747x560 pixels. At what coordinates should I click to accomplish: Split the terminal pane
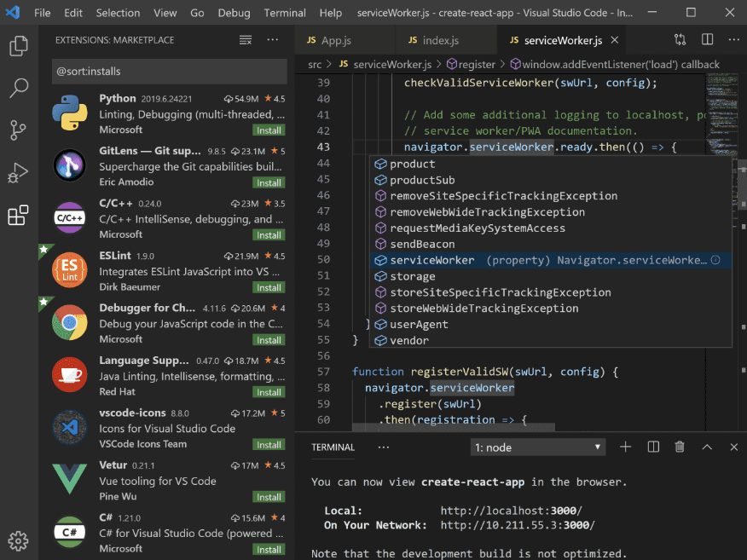click(653, 447)
